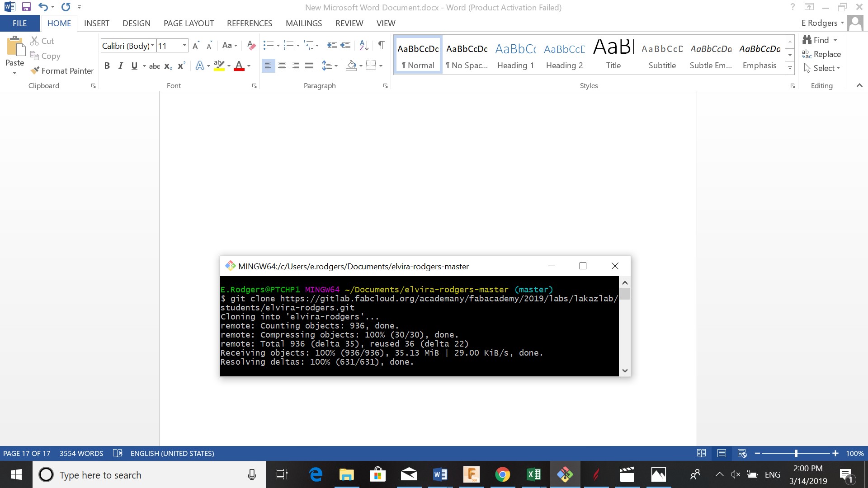868x488 pixels.
Task: Click the Increase Indent icon
Action: point(345,45)
